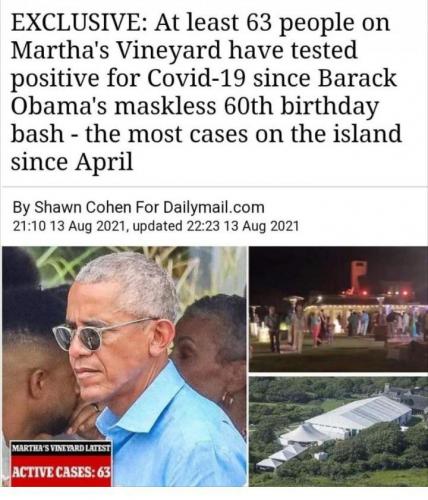Click Dailymail.com in the byline

214,207
